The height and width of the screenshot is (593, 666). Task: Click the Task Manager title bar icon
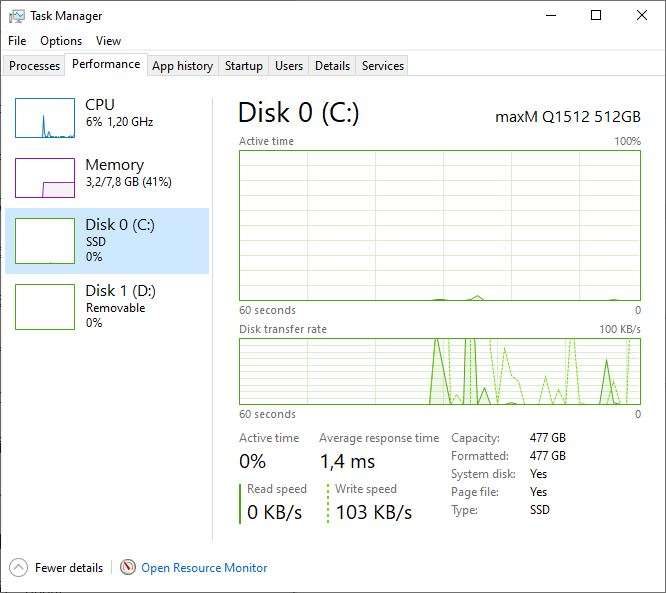[17, 16]
